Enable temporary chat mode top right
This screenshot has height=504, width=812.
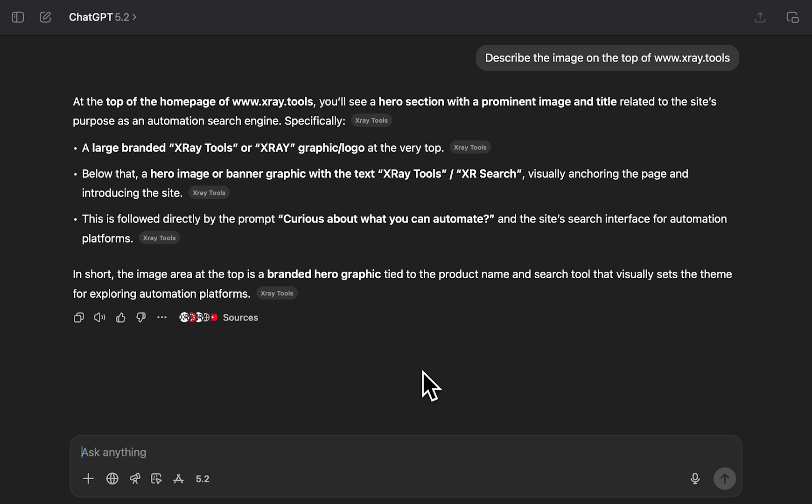click(x=793, y=17)
